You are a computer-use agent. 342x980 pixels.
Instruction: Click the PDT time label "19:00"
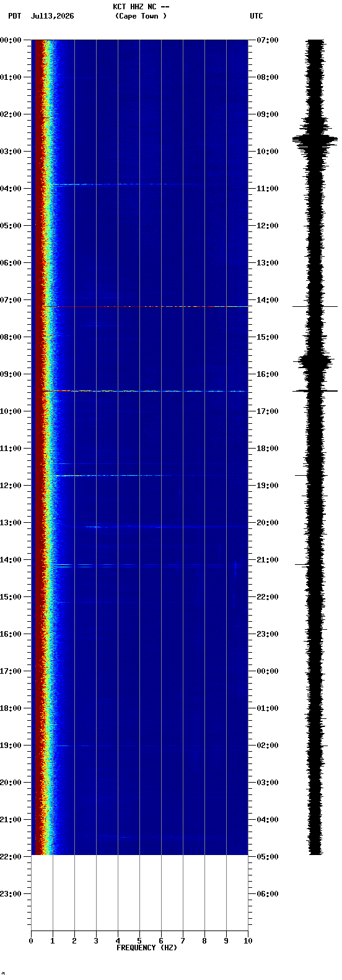pos(11,746)
